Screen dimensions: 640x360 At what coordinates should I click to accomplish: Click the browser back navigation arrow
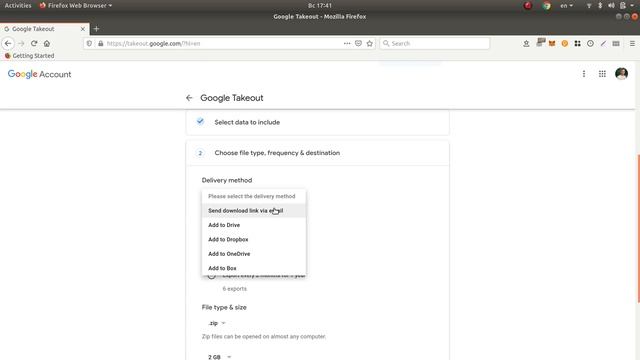(8, 43)
